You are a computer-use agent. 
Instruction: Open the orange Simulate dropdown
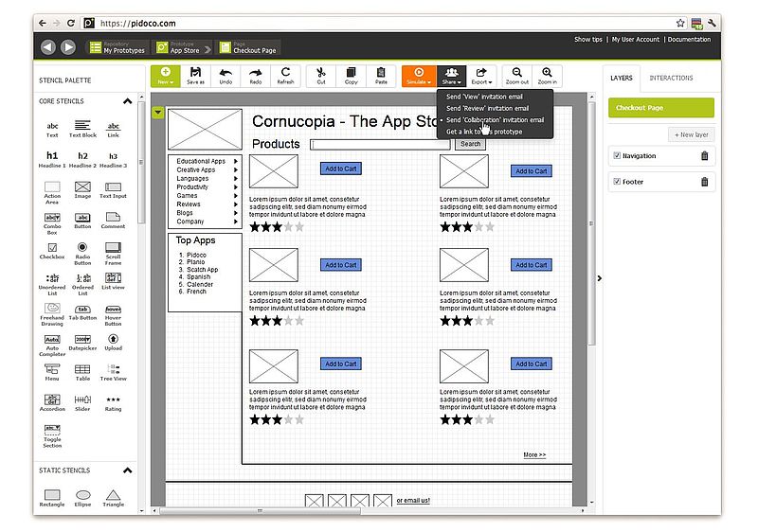pos(419,77)
